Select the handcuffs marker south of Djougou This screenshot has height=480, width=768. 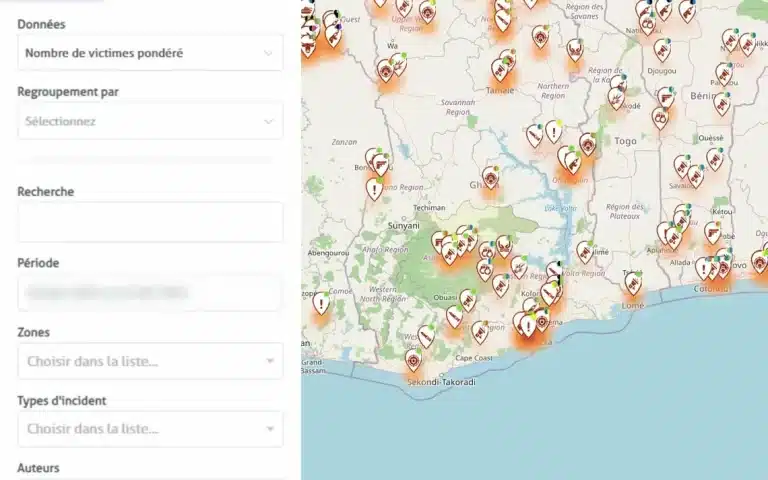click(x=660, y=118)
